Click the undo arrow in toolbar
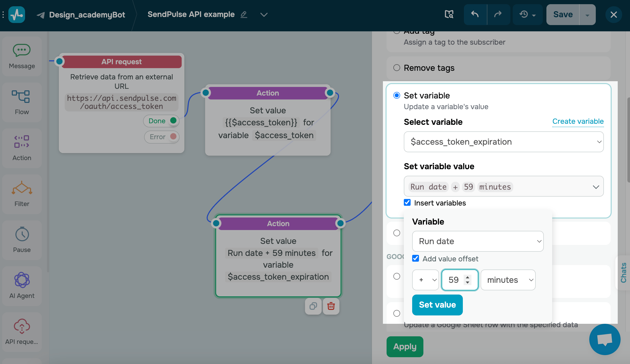The height and width of the screenshot is (364, 630). [x=475, y=14]
